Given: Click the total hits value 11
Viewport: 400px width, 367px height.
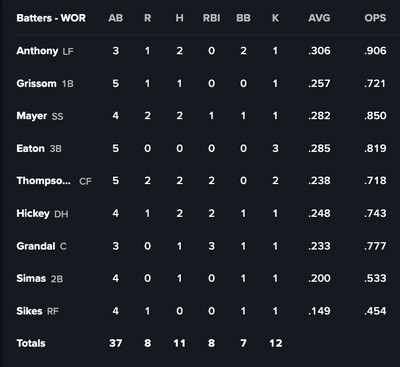Looking at the screenshot, I should [x=179, y=343].
